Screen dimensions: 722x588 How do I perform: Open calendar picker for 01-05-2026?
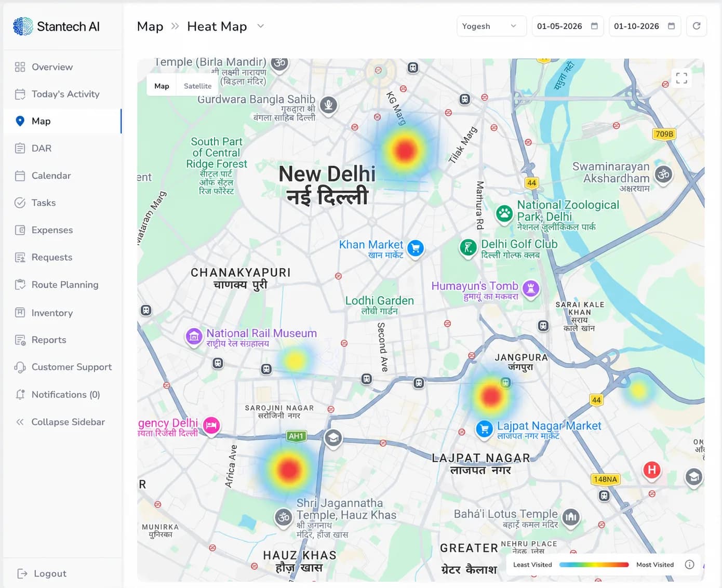(595, 26)
